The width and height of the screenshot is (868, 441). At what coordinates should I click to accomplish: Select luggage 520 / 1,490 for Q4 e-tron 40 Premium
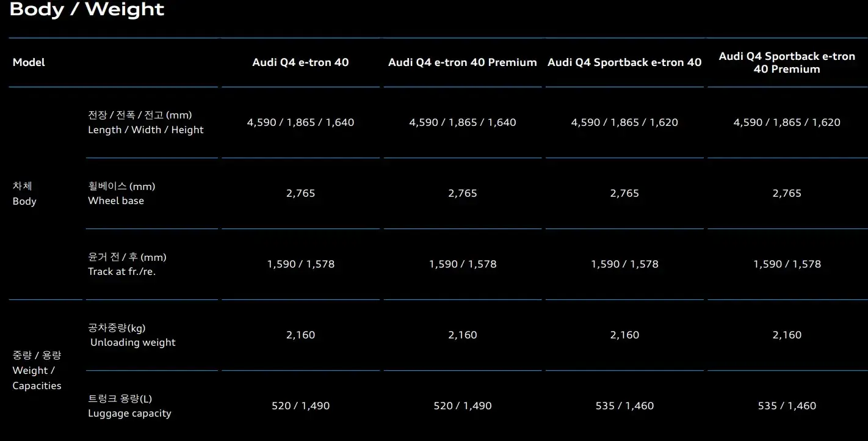(x=463, y=406)
